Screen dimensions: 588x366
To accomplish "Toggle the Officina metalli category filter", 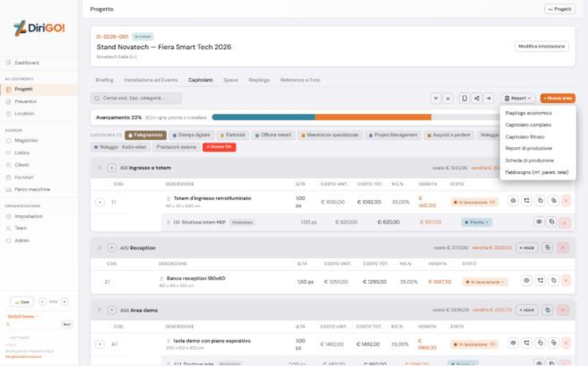I will [x=273, y=135].
